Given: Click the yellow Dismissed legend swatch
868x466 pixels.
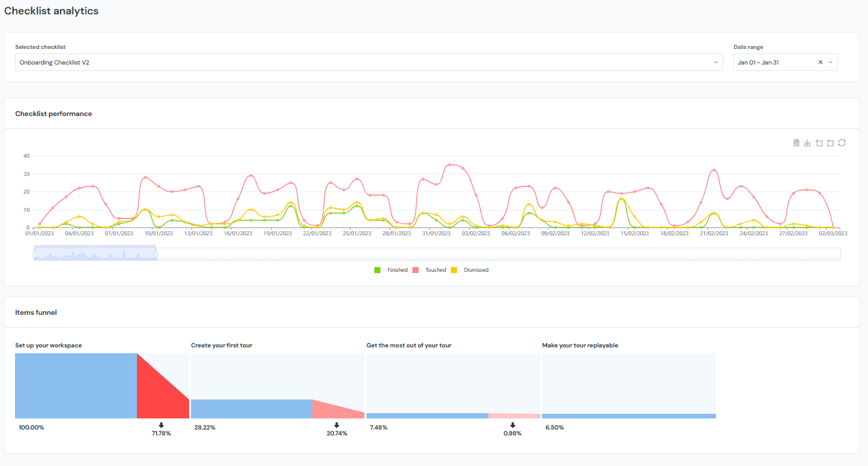Looking at the screenshot, I should [454, 269].
